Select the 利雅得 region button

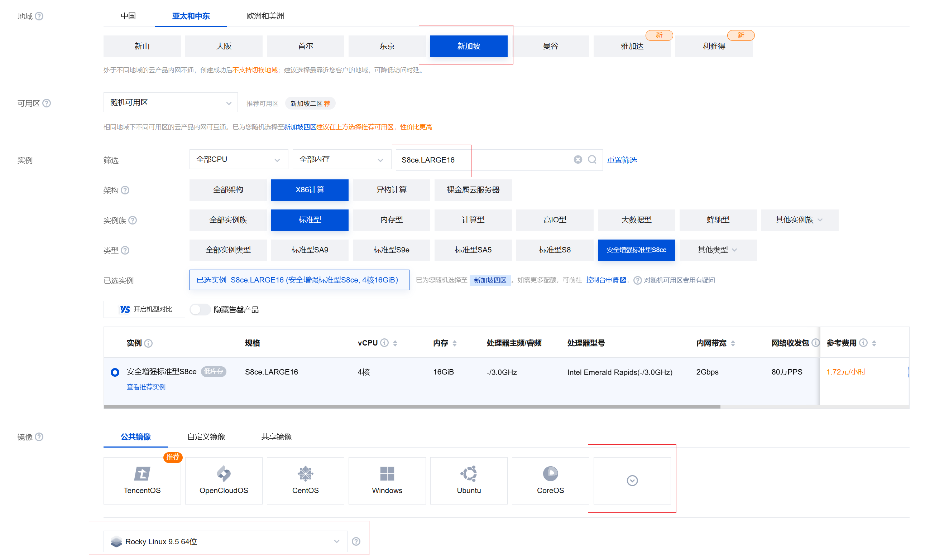[x=714, y=46]
